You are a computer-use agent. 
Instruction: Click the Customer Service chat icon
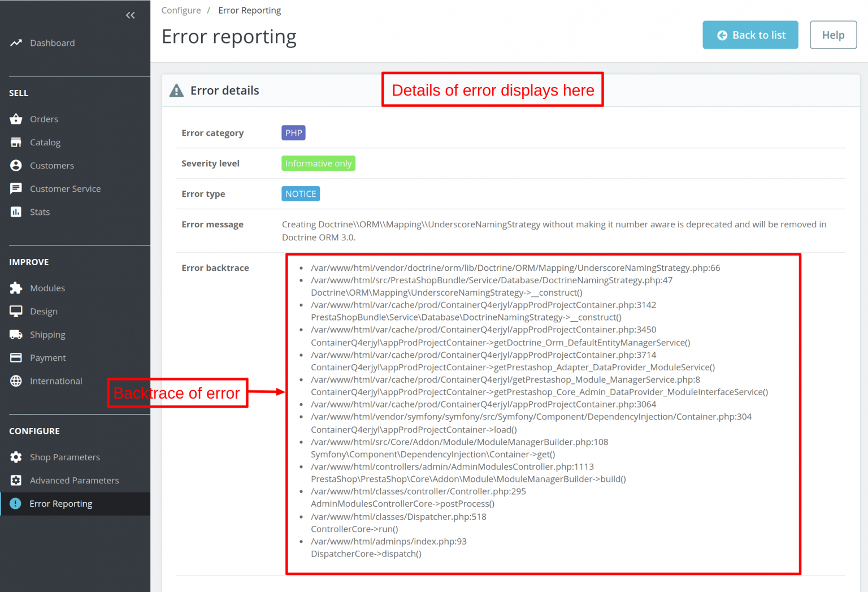click(x=16, y=188)
